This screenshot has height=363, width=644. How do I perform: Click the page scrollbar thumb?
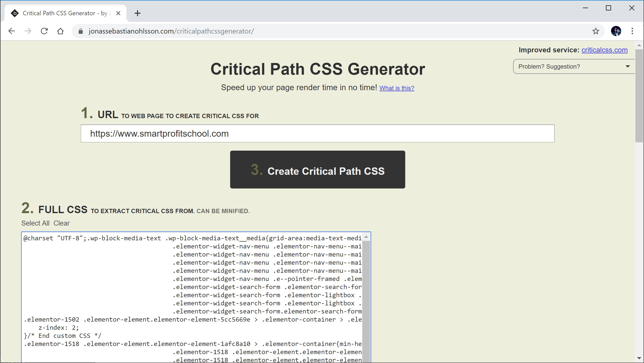coord(639,96)
